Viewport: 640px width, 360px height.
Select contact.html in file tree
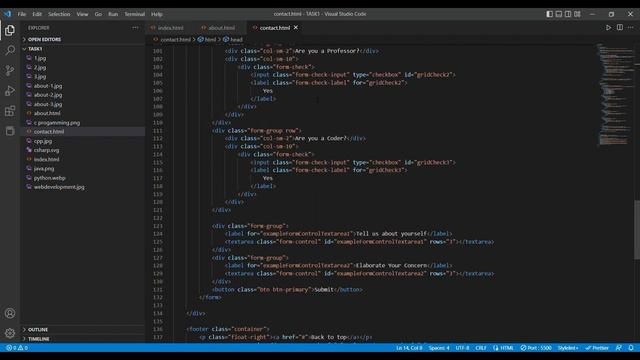tap(49, 131)
